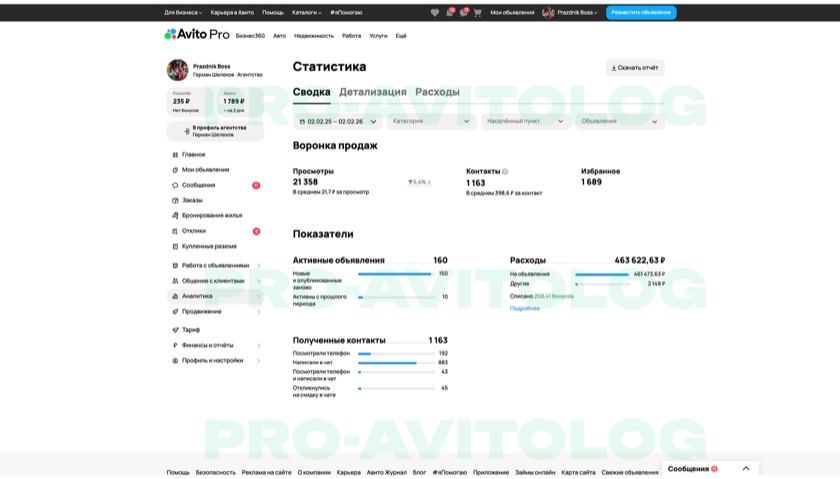Click Prazdnik Boss profile avatar in sidebar
Screen dimensions: 840x479
pyautogui.click(x=177, y=70)
